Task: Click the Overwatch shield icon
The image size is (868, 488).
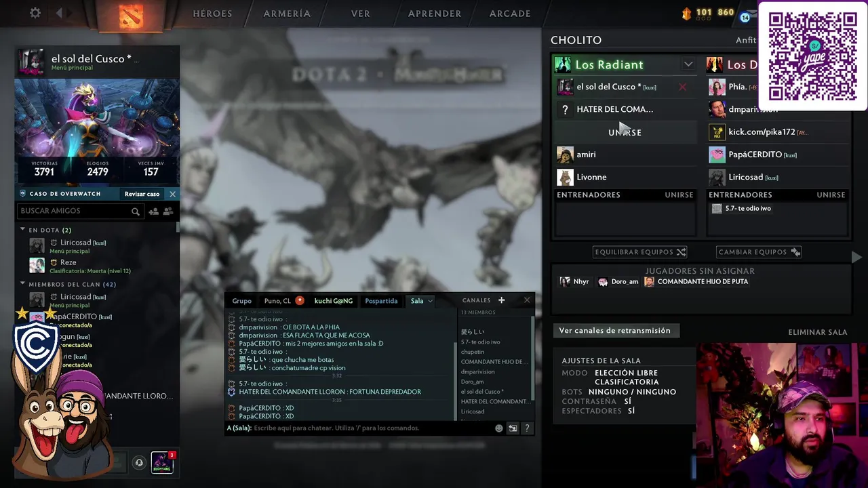Action: pos(22,194)
